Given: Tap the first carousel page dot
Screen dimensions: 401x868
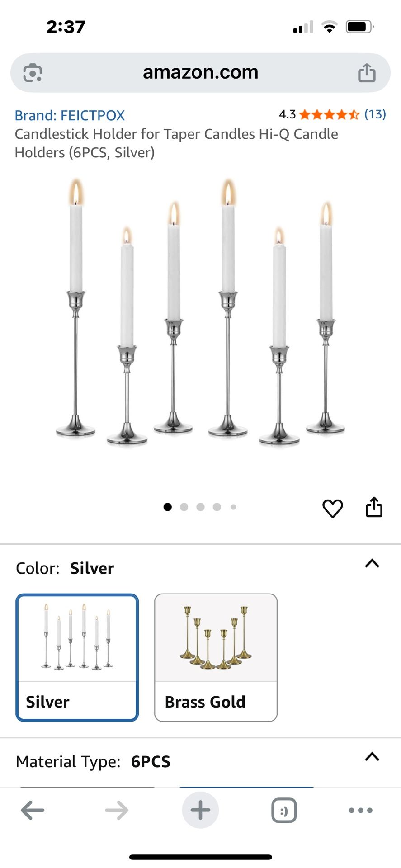Looking at the screenshot, I should tap(167, 507).
